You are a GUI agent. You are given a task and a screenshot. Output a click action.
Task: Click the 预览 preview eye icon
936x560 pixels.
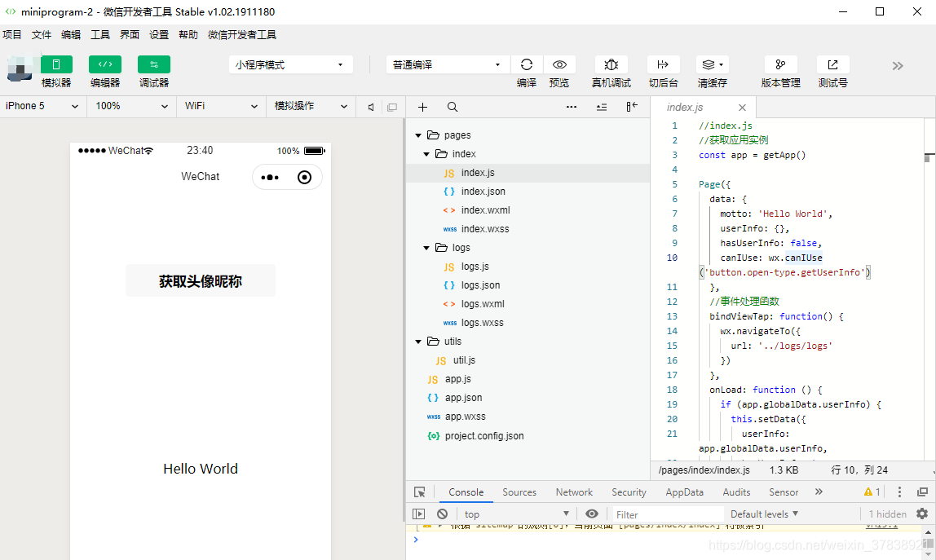559,64
